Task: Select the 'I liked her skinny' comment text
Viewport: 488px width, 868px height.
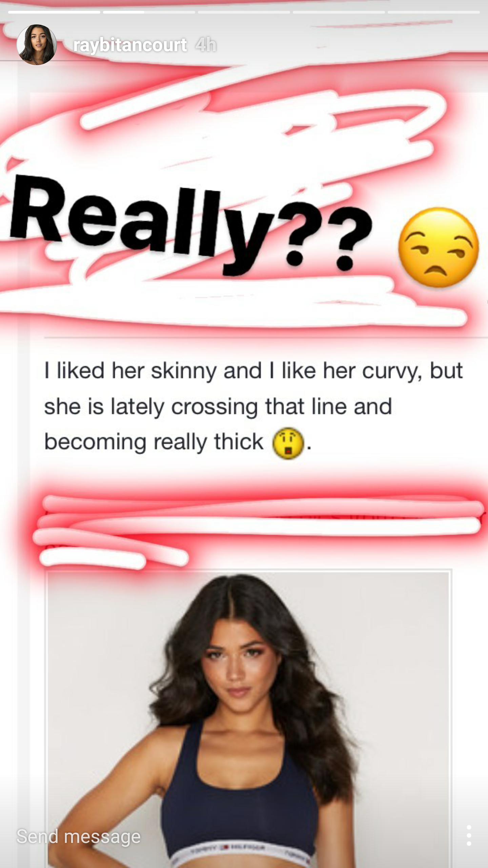Action: pos(253,407)
